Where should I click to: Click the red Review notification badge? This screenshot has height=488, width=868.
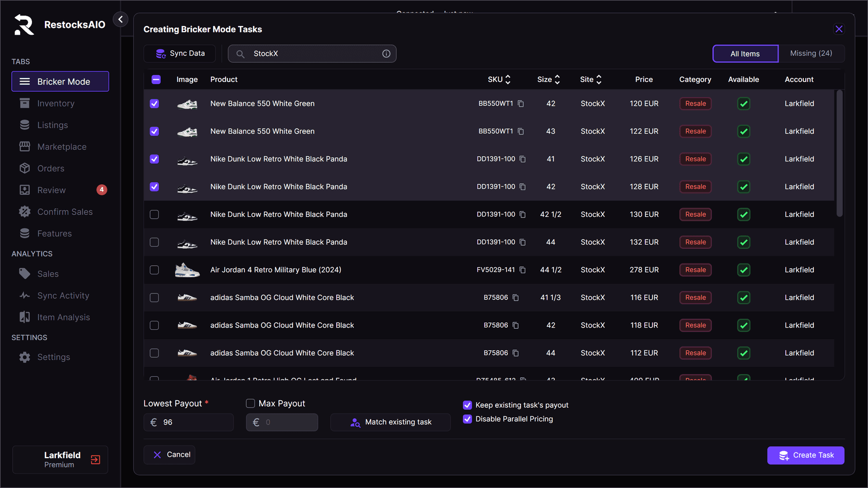click(x=101, y=190)
